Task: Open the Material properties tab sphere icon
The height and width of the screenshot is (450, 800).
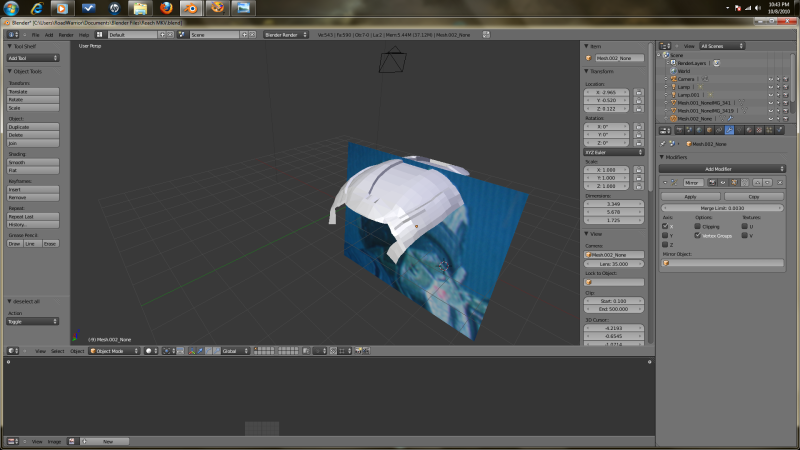Action: click(x=749, y=130)
